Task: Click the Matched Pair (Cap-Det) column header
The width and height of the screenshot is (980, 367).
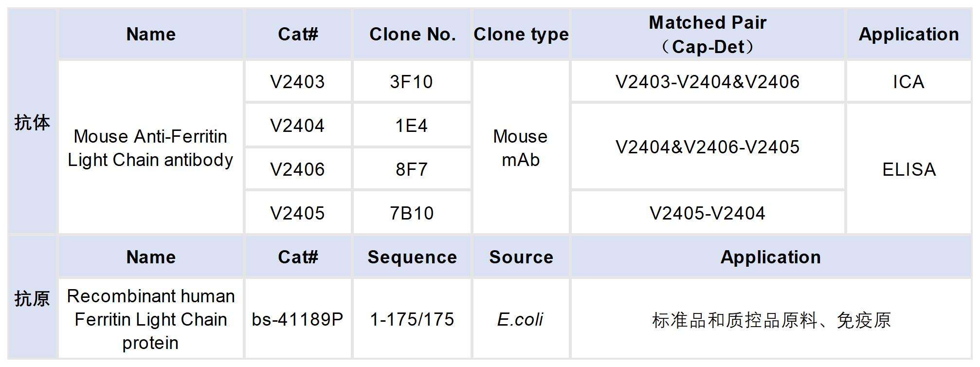Action: [x=707, y=35]
